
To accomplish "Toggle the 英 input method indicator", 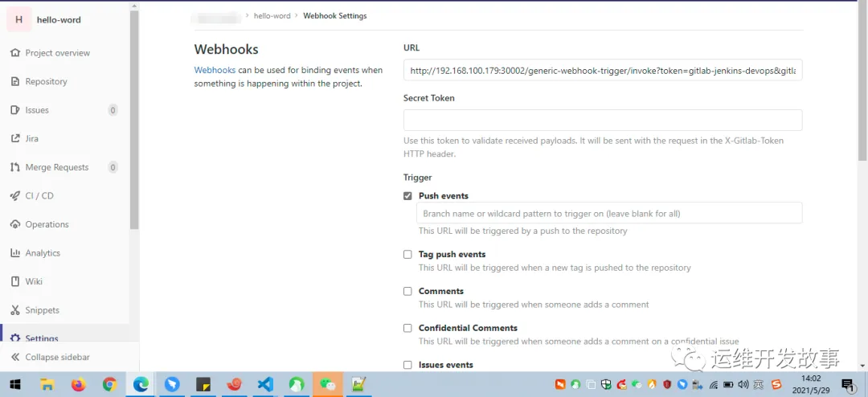I will (x=759, y=384).
